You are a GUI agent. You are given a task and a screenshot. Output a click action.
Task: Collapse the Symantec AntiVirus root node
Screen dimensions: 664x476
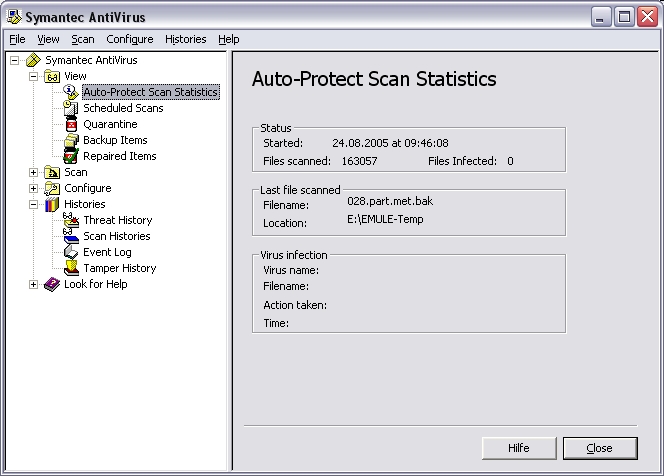14,60
